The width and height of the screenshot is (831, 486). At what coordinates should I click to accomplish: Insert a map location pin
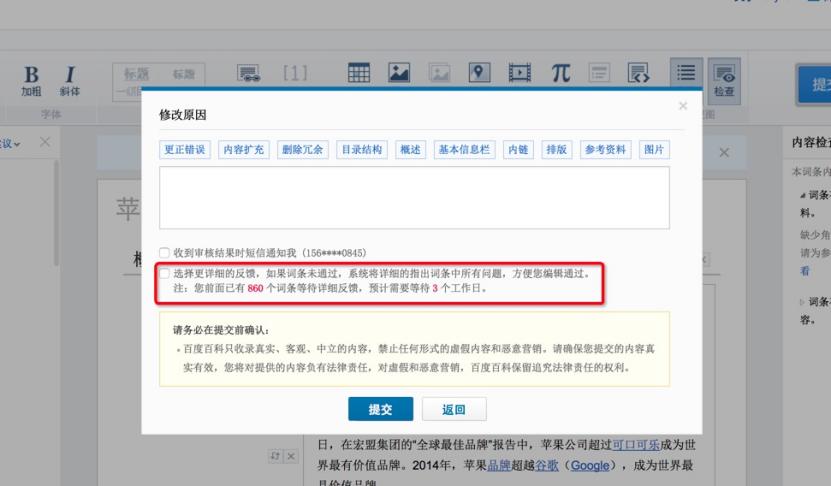(x=479, y=72)
